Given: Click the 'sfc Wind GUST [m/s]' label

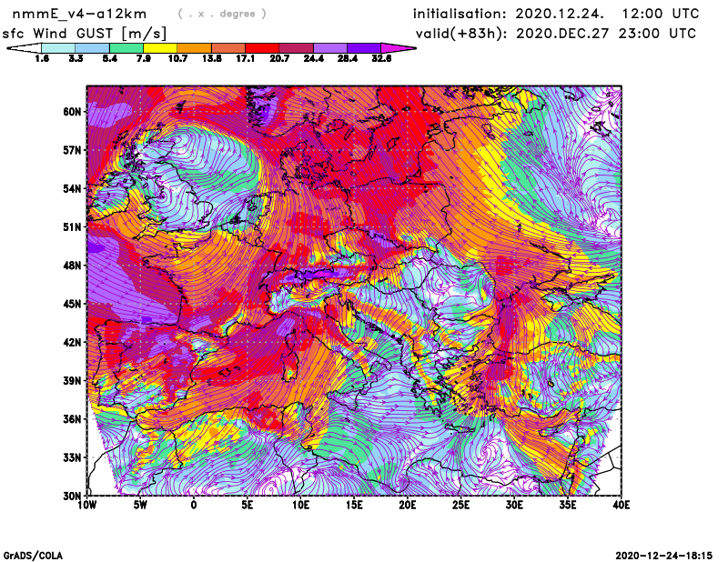Looking at the screenshot, I should click(85, 34).
